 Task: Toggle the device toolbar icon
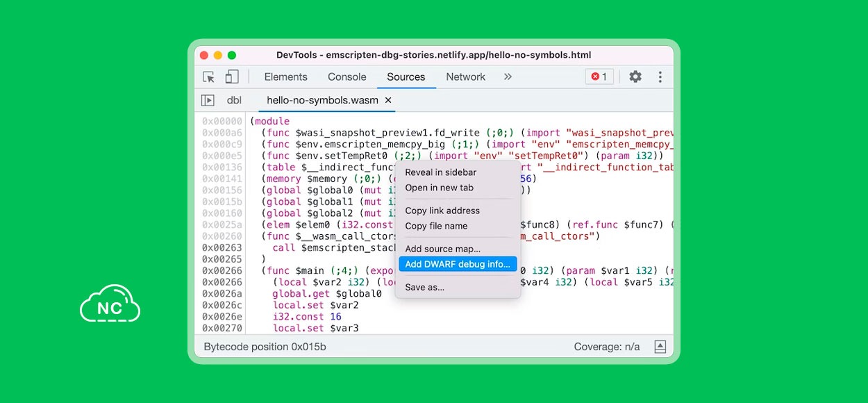(232, 77)
